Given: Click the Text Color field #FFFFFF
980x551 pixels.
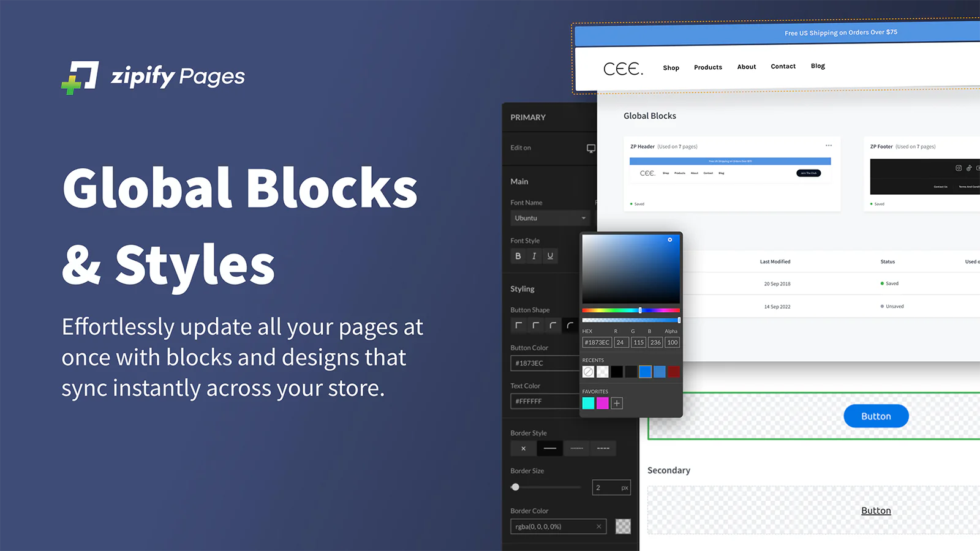Looking at the screenshot, I should [545, 401].
